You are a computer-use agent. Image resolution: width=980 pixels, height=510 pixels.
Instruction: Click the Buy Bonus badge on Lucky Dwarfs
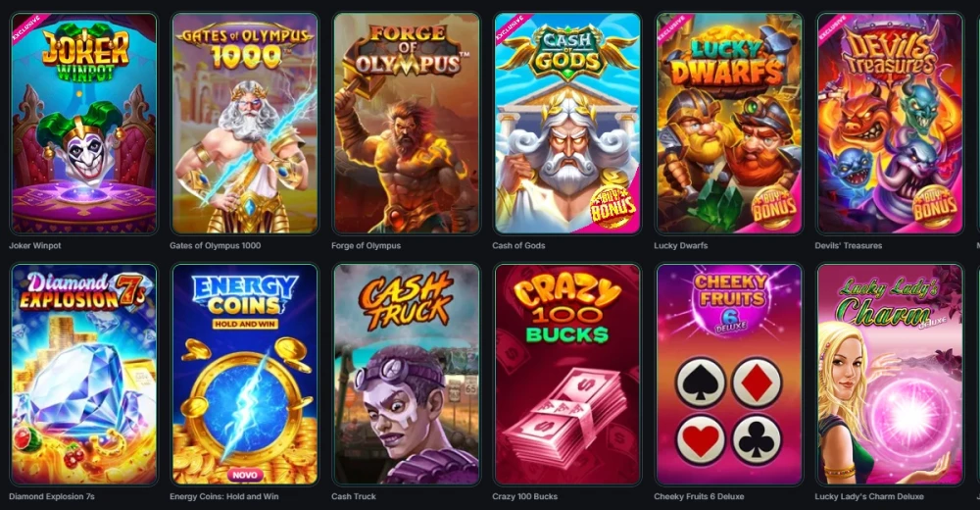click(x=774, y=207)
